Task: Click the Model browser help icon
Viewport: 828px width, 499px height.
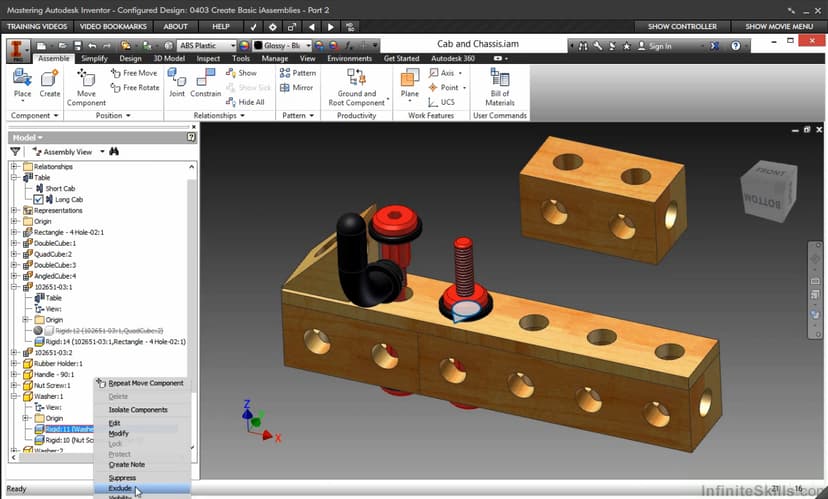Action: (191, 137)
